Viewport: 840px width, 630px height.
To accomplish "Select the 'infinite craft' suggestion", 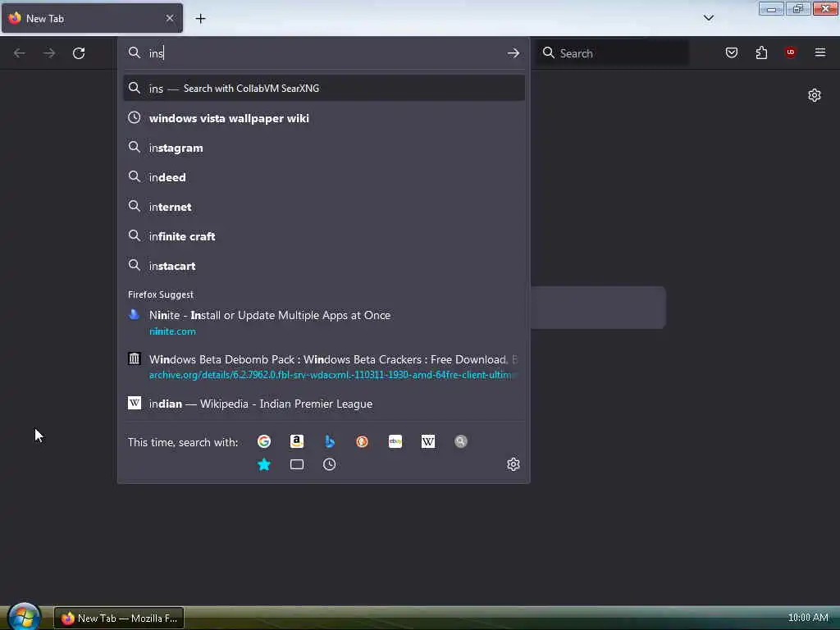I will (x=323, y=236).
